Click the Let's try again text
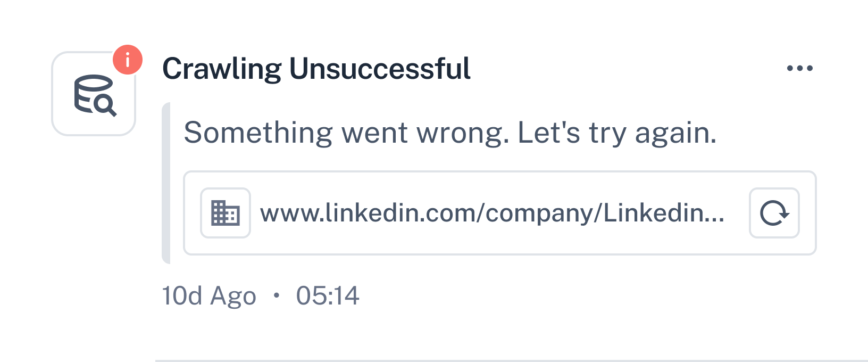Image resolution: width=868 pixels, height=362 pixels. (x=617, y=133)
